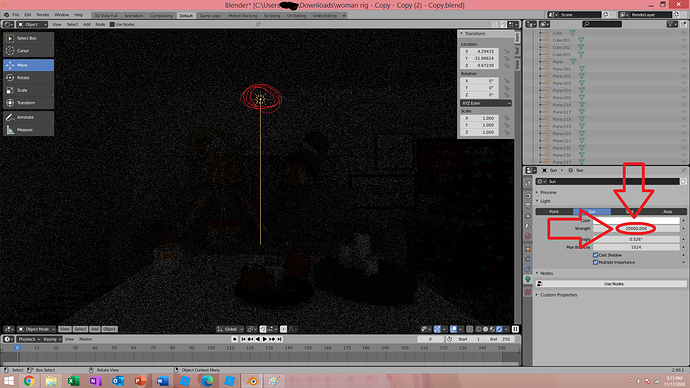
Task: Open the object properties tab icon
Action: pyautogui.click(x=528, y=249)
